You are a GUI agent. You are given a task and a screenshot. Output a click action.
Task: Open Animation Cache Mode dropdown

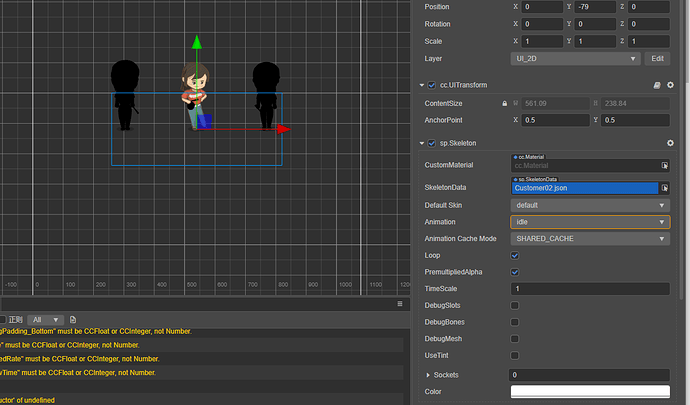(589, 238)
